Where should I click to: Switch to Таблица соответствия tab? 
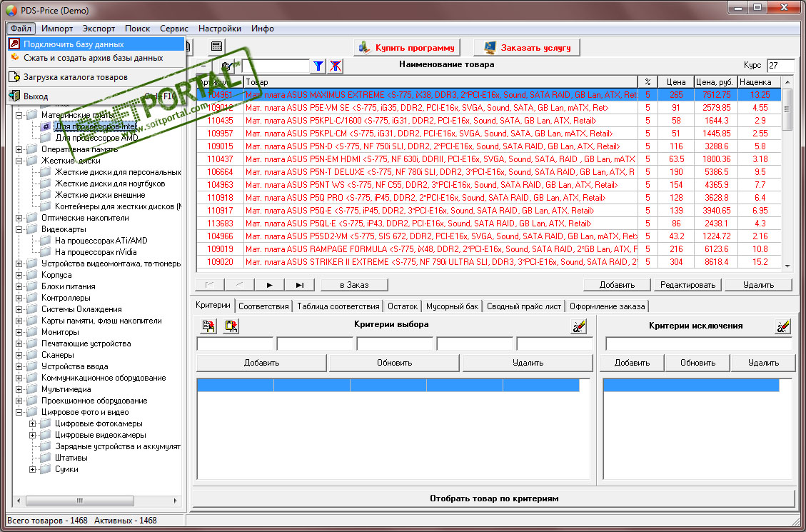338,306
